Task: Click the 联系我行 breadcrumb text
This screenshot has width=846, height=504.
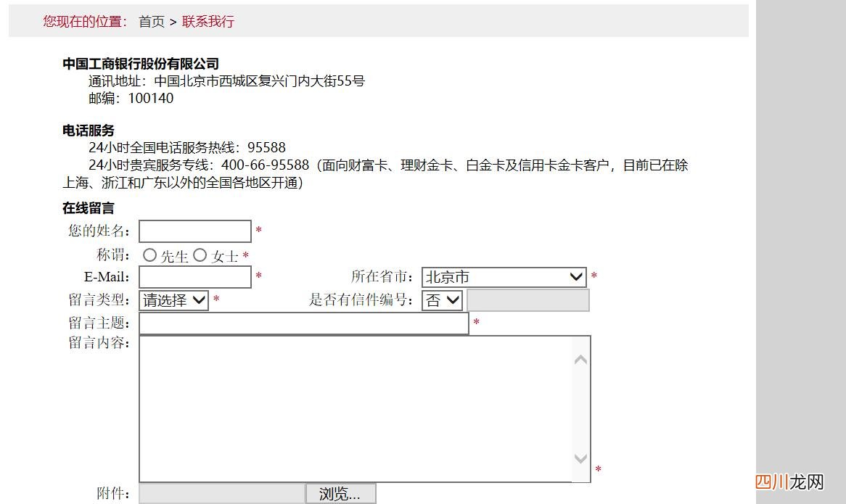Action: [208, 22]
